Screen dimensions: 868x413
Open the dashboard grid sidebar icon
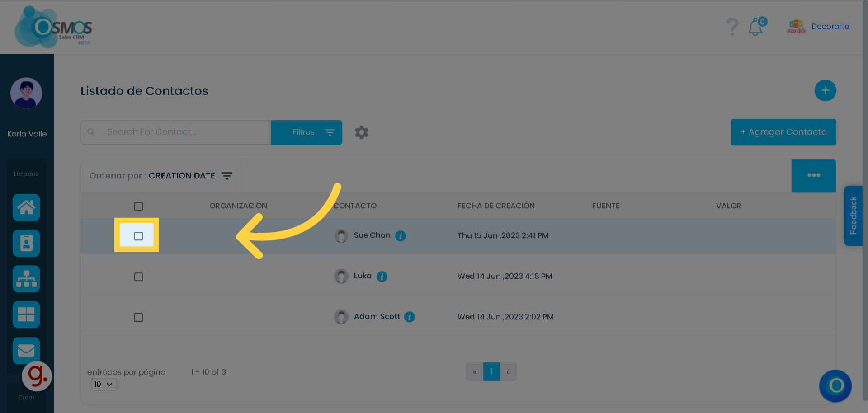click(x=26, y=314)
